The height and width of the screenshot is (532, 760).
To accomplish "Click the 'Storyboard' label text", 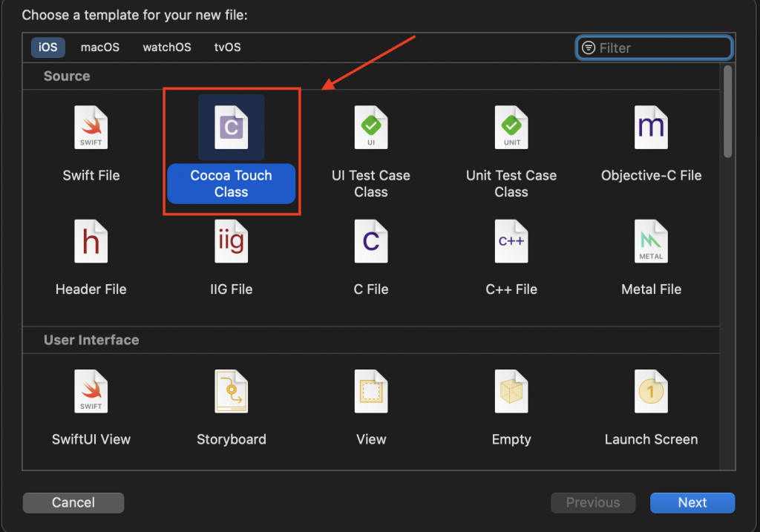I will click(x=232, y=439).
